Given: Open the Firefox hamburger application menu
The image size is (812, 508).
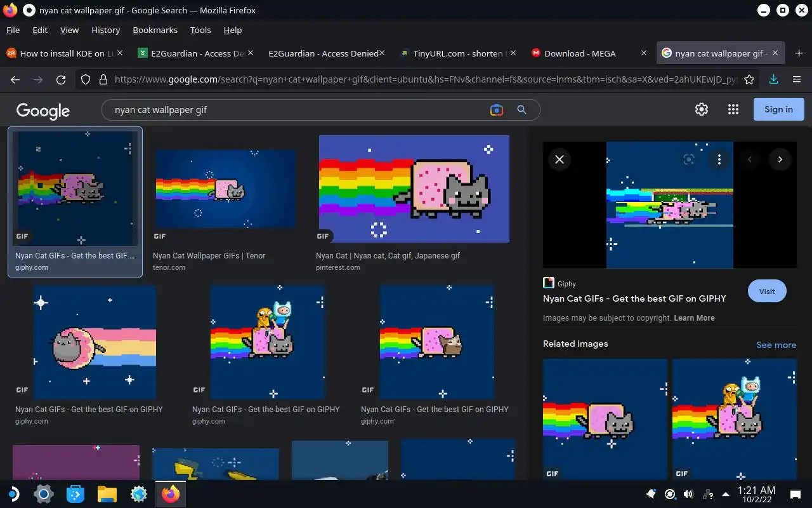Looking at the screenshot, I should pos(797,79).
